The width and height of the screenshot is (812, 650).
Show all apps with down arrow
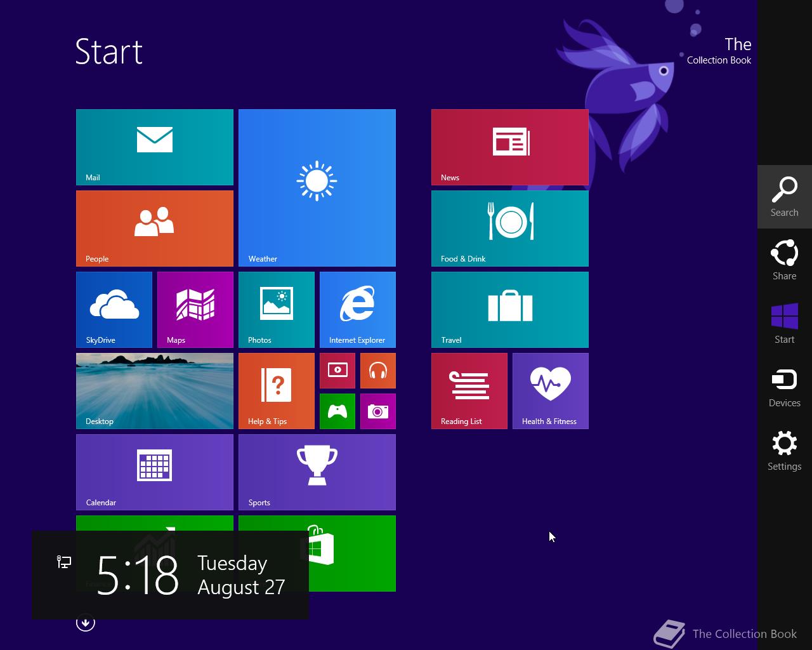pyautogui.click(x=86, y=623)
